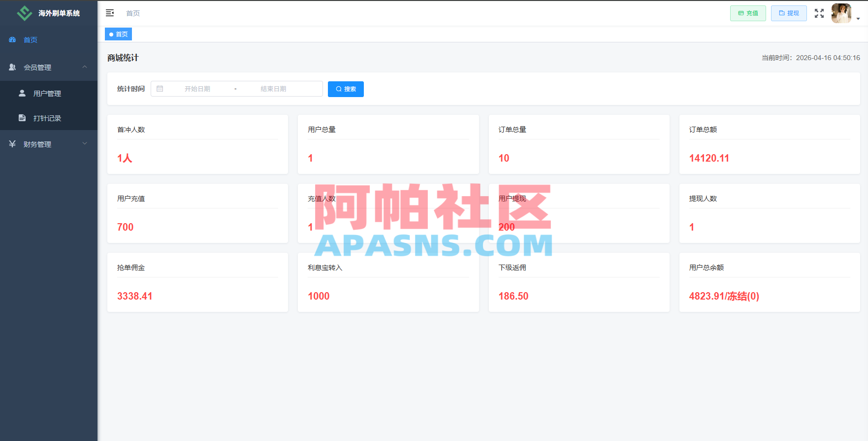Click the green 充值 button
This screenshot has width=868, height=441.
[x=748, y=13]
